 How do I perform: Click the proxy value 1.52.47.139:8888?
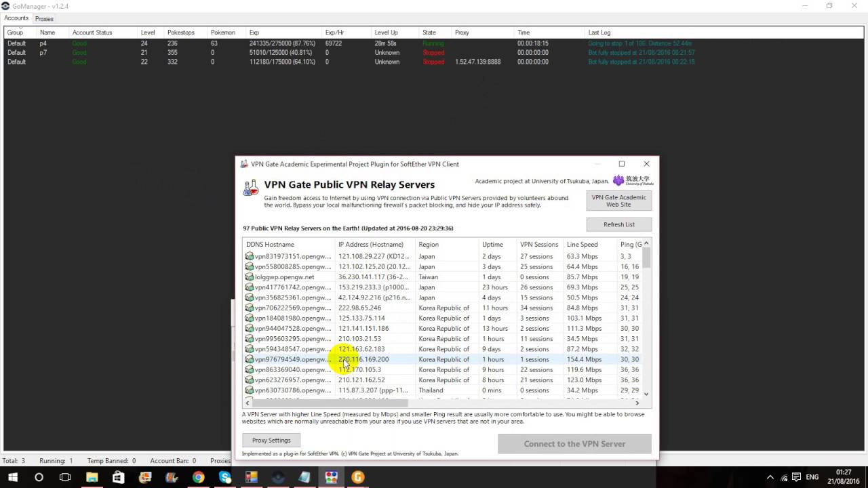pyautogui.click(x=477, y=62)
